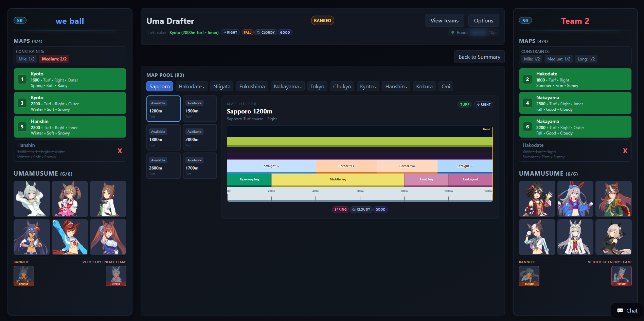Viewport: 644px width, 321px height.
Task: Open the Nakayama map pool tab
Action: coord(288,86)
